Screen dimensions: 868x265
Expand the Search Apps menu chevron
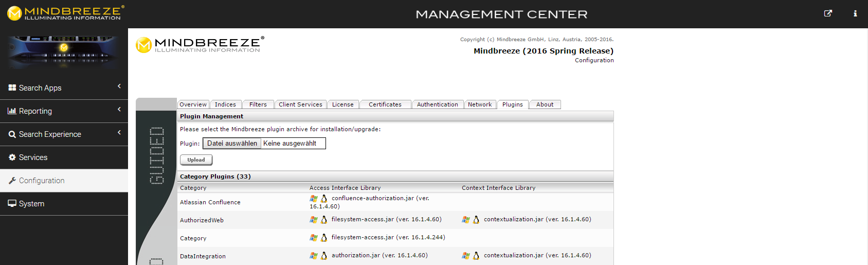(x=119, y=86)
